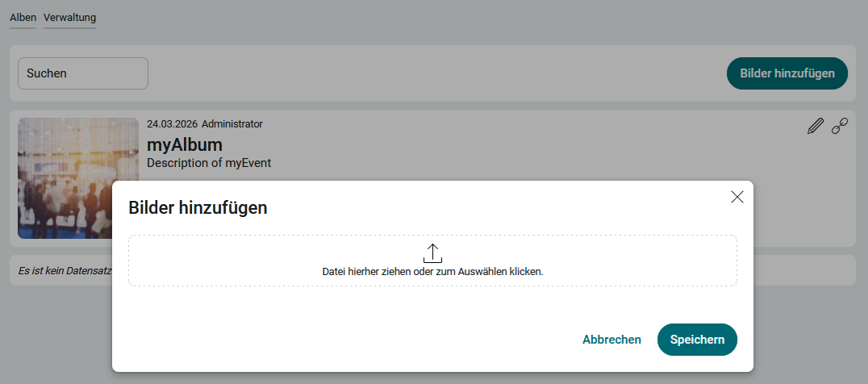This screenshot has width=868, height=384.
Task: Select the 'Description of myEvent' text
Action: coord(209,163)
